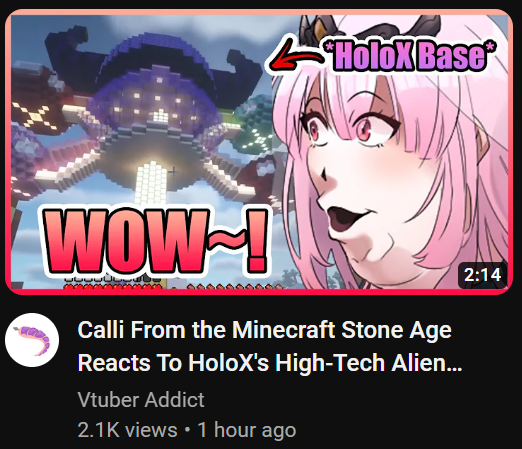Click the *HoloX Base* caption
The width and height of the screenshot is (522, 449).
tap(411, 56)
